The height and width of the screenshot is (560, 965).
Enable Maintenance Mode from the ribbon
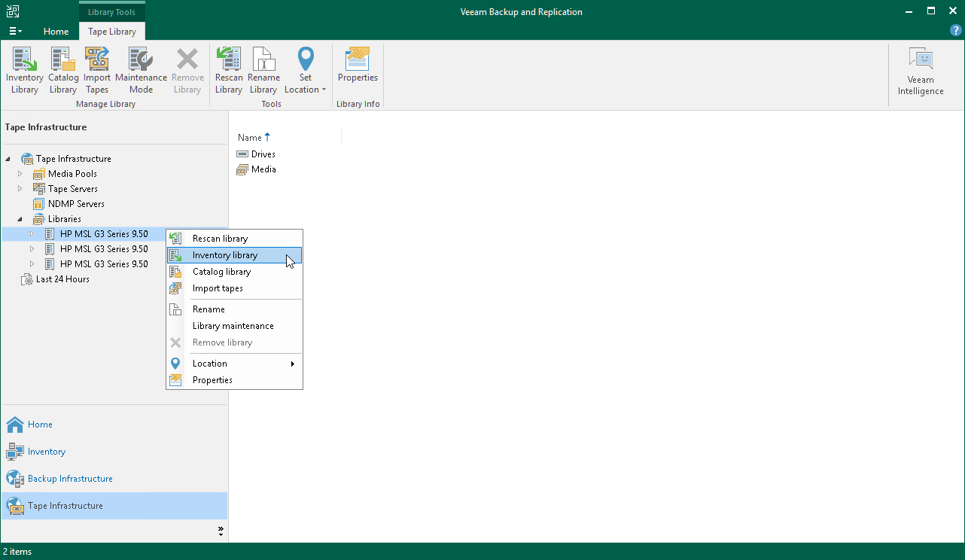[141, 70]
